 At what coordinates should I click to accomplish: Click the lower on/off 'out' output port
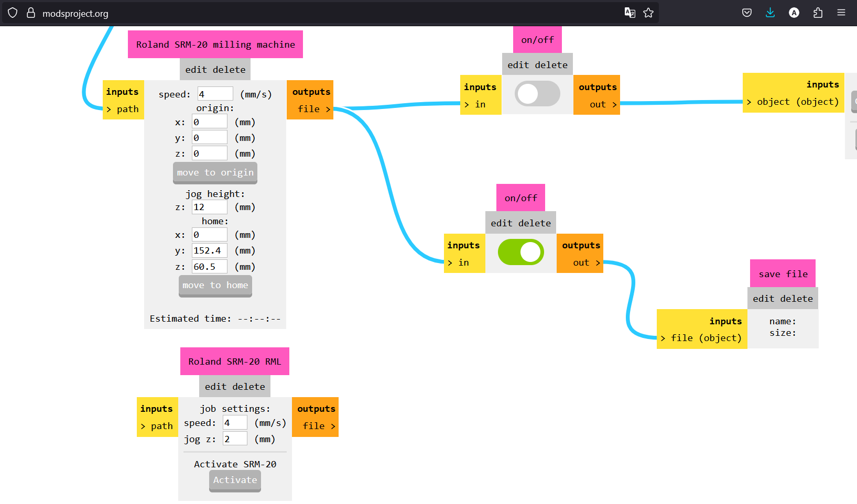point(585,262)
